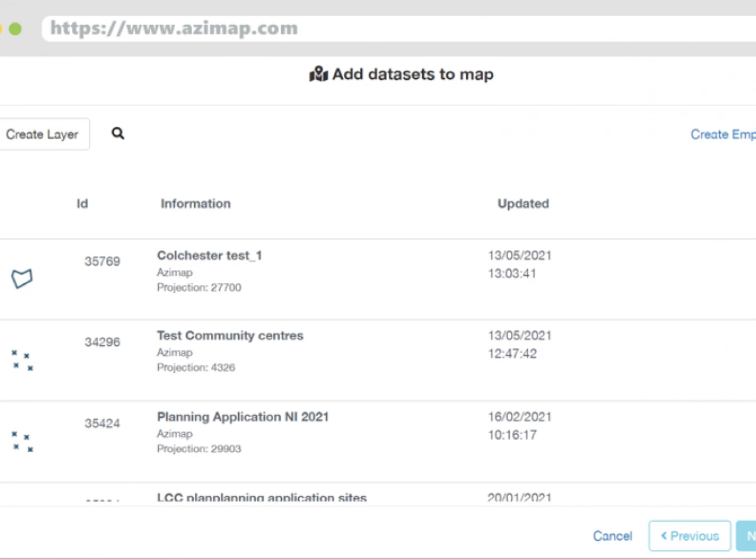Image resolution: width=756 pixels, height=559 pixels.
Task: Go back with the Previous button
Action: coord(690,536)
